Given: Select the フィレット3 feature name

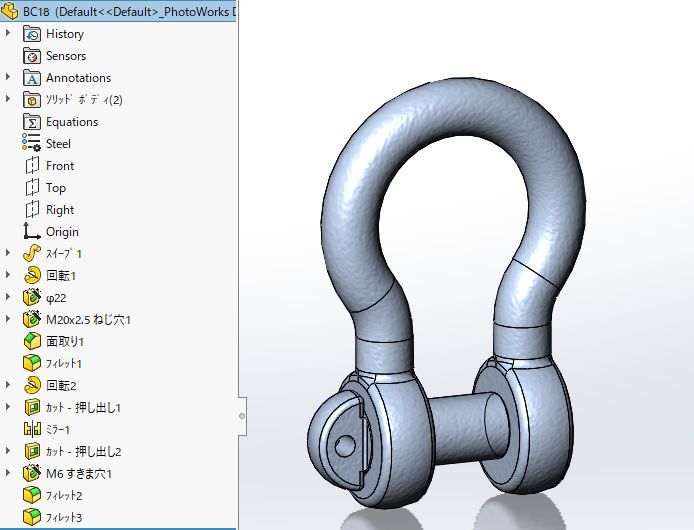Looking at the screenshot, I should click(x=64, y=517).
